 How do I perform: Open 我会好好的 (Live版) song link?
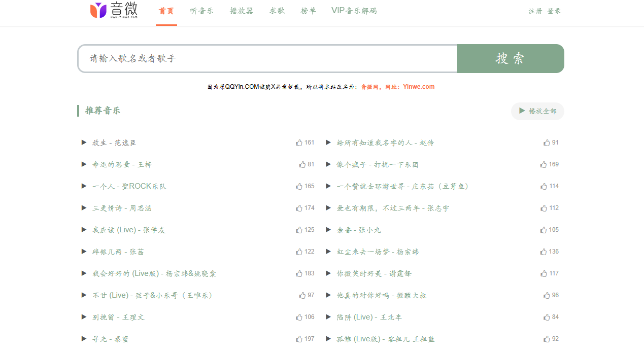point(154,273)
